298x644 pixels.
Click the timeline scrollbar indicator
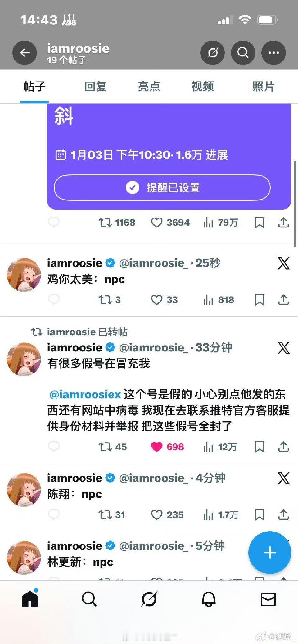295,204
